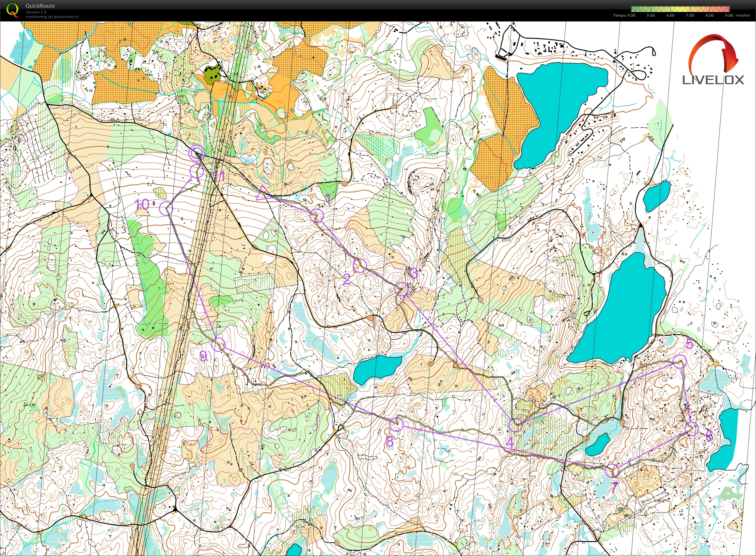Select control circle 2 on the course

point(359,266)
